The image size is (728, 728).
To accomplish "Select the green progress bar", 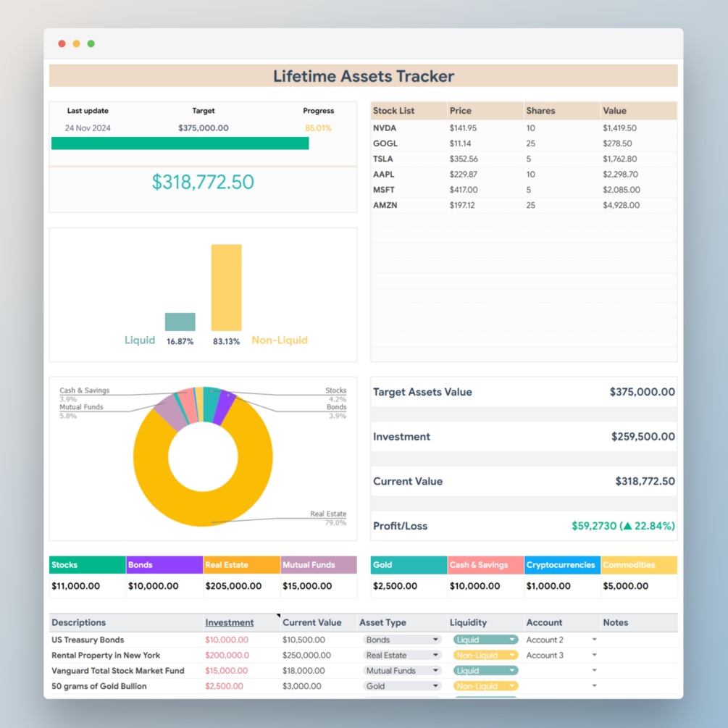I will click(180, 143).
